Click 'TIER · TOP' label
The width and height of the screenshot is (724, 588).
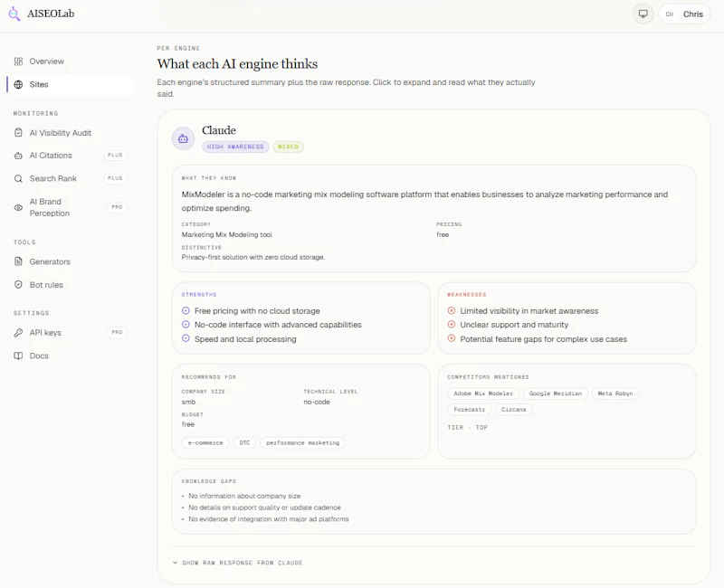pyautogui.click(x=467, y=428)
